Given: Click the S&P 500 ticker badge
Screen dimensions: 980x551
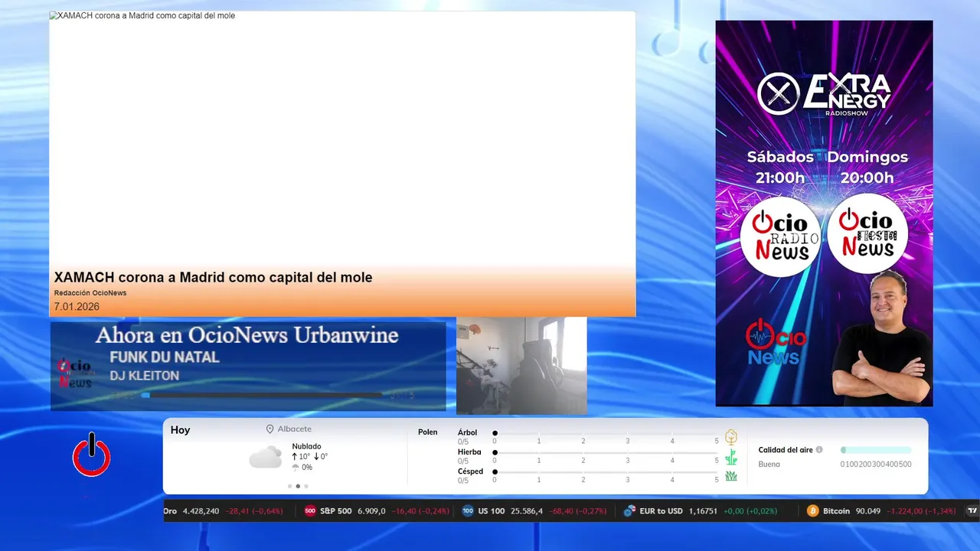Looking at the screenshot, I should tap(310, 511).
